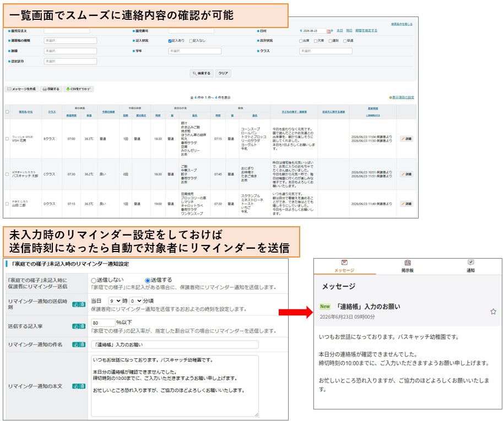
Task: Click the next-day arrow beside the date
Action: pyautogui.click(x=332, y=31)
